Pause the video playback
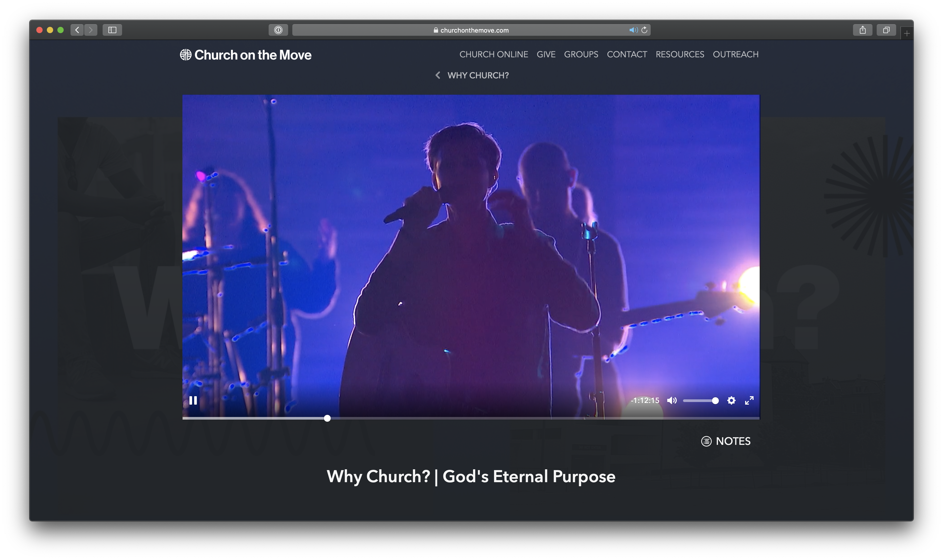The height and width of the screenshot is (560, 943). (x=193, y=400)
